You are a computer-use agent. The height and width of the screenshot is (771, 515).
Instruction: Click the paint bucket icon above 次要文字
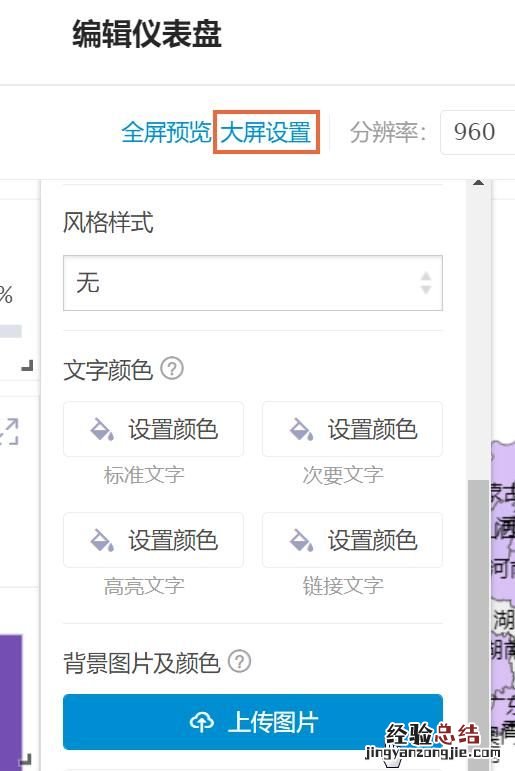pyautogui.click(x=301, y=429)
